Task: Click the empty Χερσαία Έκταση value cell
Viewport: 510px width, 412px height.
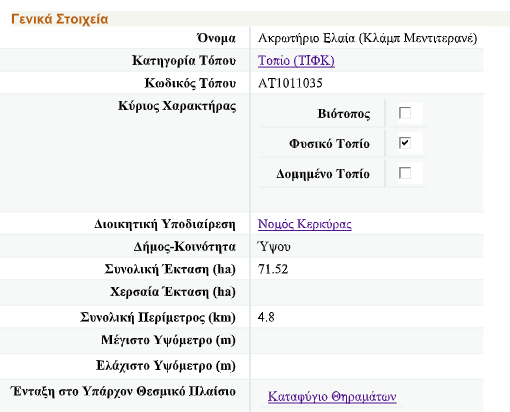Action: (x=367, y=292)
